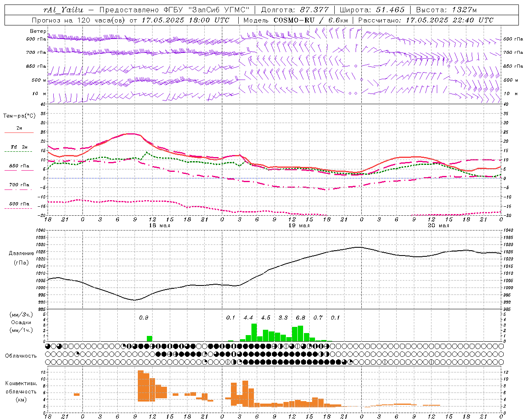
Task: Select the elevation text Высота: 1327м
Action: pyautogui.click(x=446, y=10)
